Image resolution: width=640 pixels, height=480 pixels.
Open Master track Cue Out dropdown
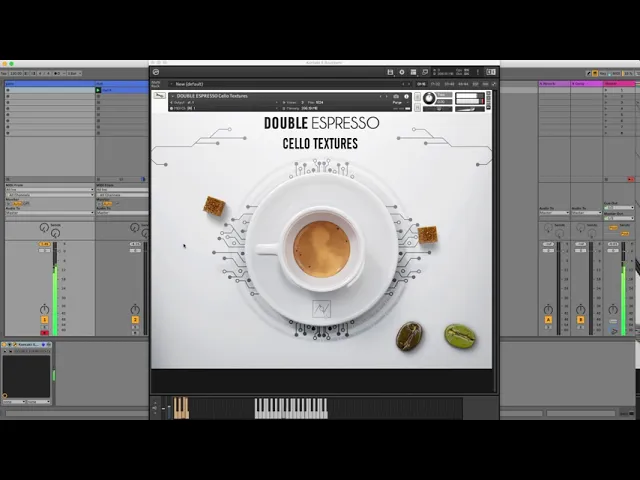point(619,208)
